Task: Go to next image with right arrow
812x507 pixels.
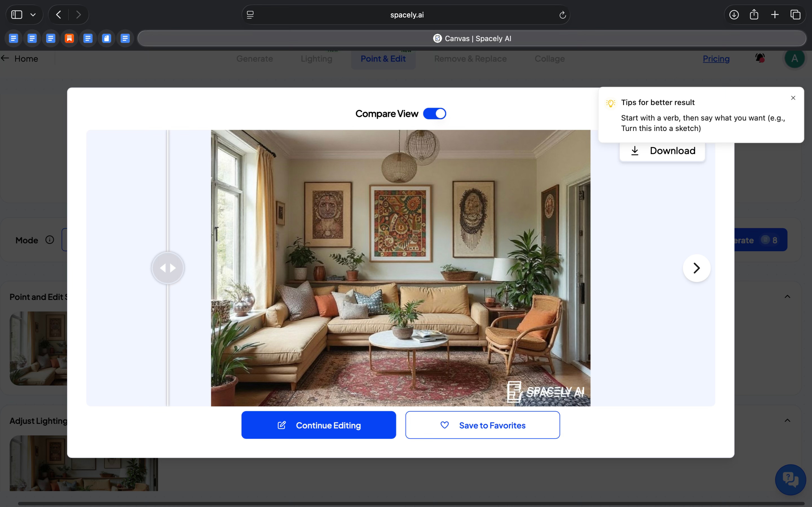Action: 697,268
